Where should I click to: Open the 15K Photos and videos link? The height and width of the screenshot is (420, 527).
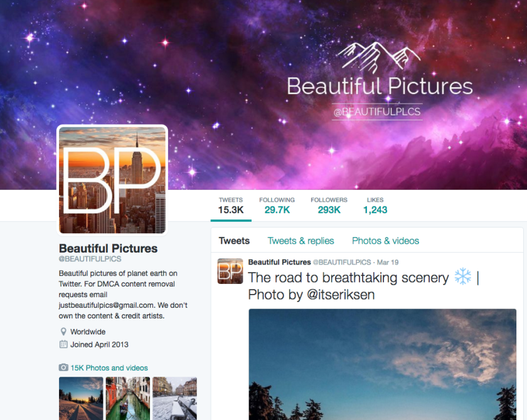(109, 368)
